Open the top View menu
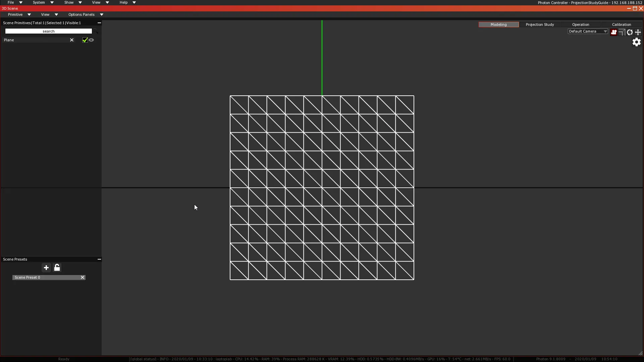 point(100,2)
